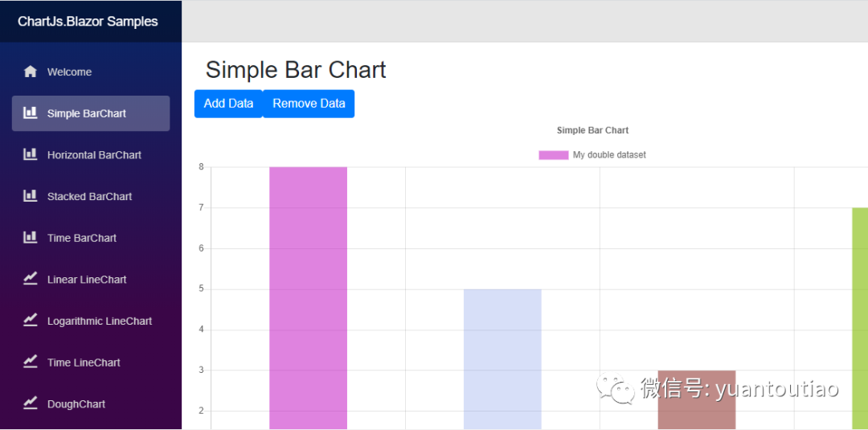Click the bar chart icon next to Simple BarChart
This screenshot has width=868, height=430.
30,113
